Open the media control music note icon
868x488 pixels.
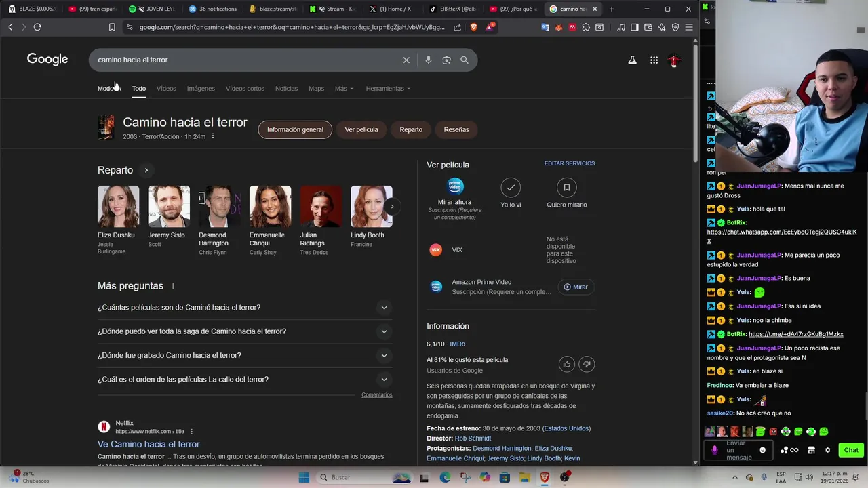click(x=621, y=27)
